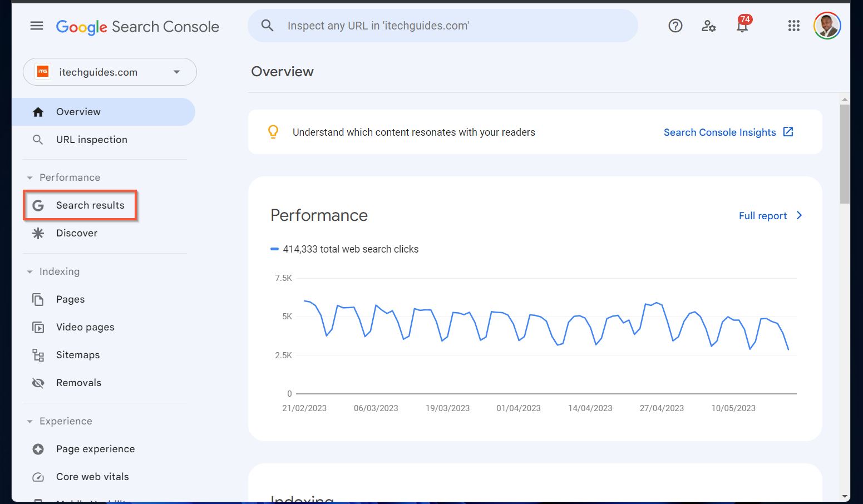Click the Overview page title
863x504 pixels.
coord(282,72)
